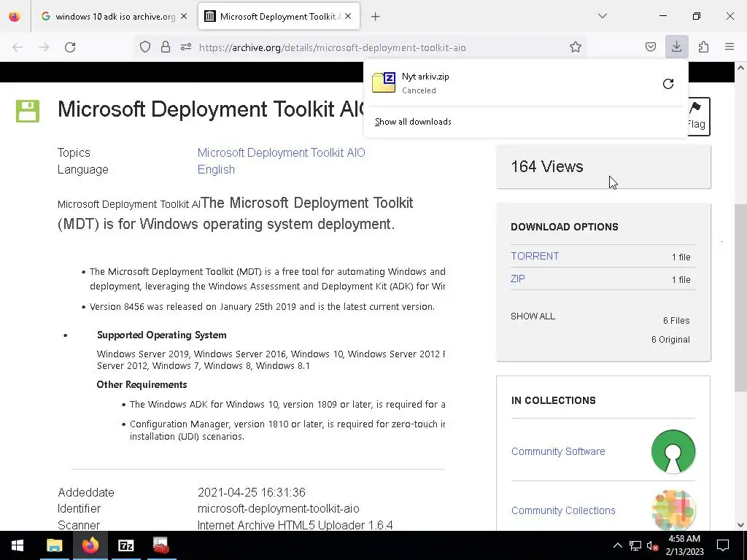
Task: Show site security padlock information
Action: [166, 47]
